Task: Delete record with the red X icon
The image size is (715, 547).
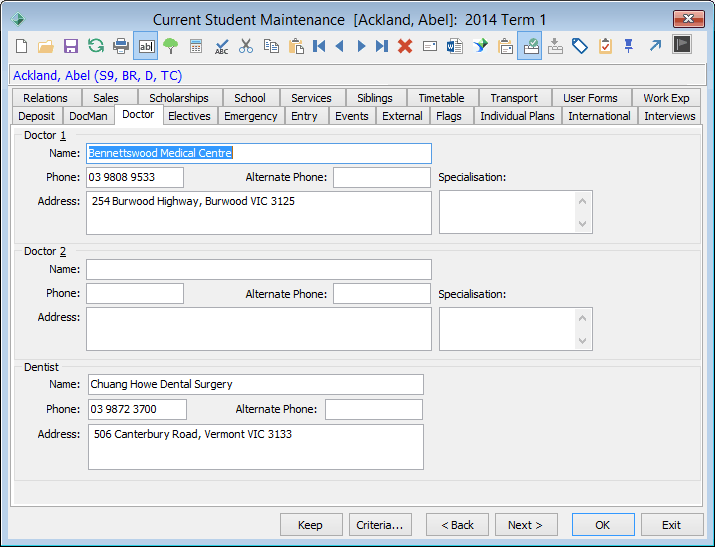Action: [x=405, y=46]
